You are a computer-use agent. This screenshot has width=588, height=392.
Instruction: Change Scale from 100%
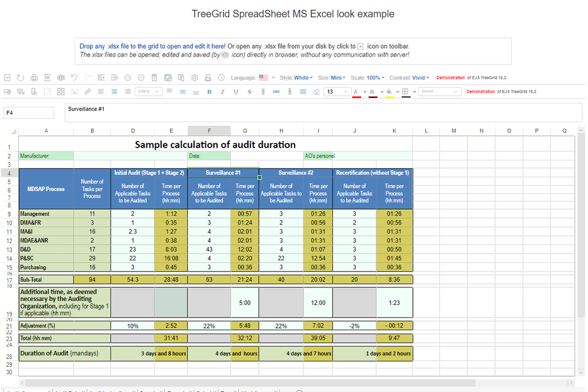375,78
